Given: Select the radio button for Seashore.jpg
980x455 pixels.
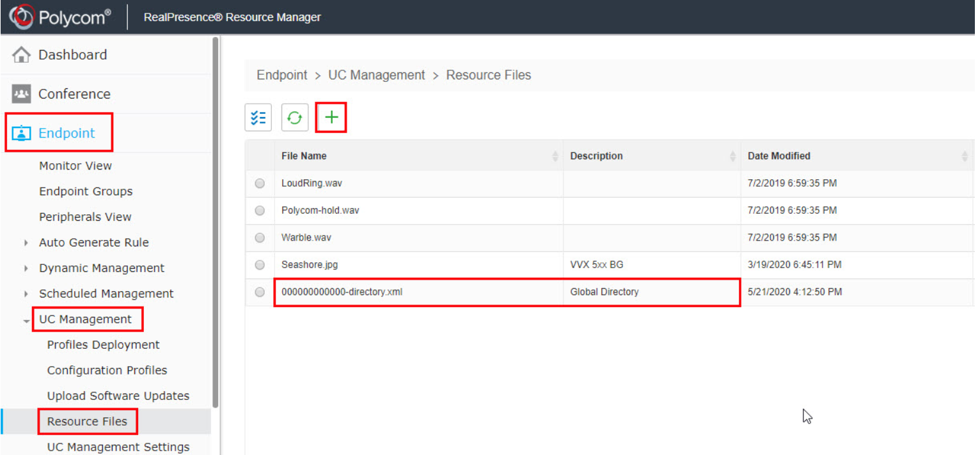Looking at the screenshot, I should click(259, 264).
